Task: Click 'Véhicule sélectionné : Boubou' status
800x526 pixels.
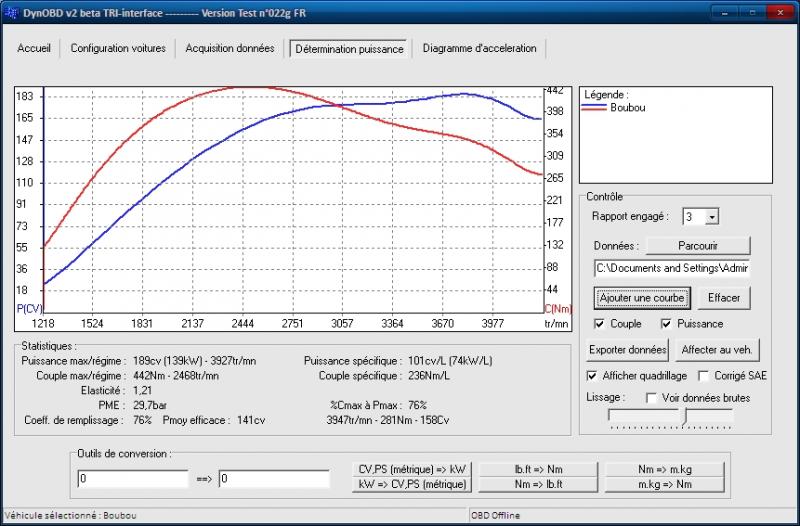Action: click(x=70, y=516)
